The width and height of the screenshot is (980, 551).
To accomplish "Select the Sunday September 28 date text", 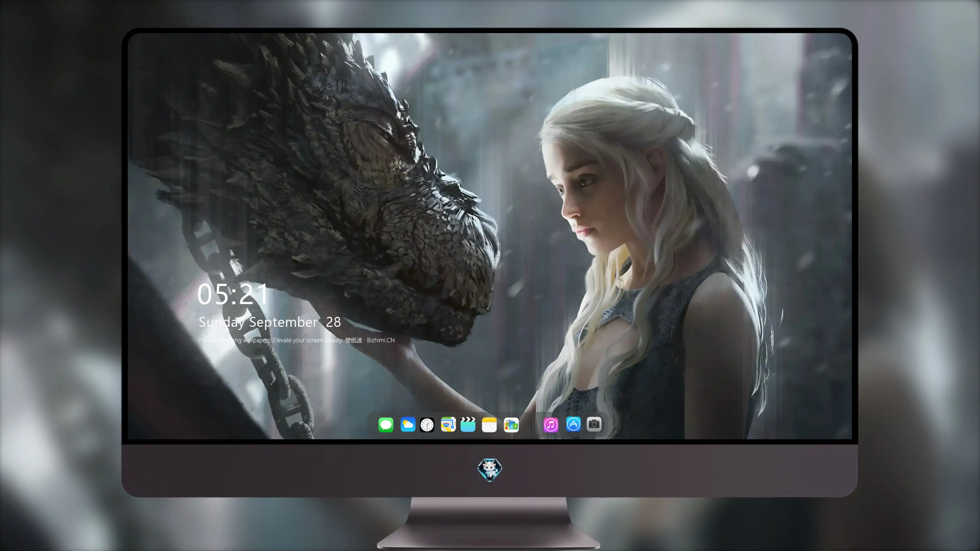I will (270, 322).
